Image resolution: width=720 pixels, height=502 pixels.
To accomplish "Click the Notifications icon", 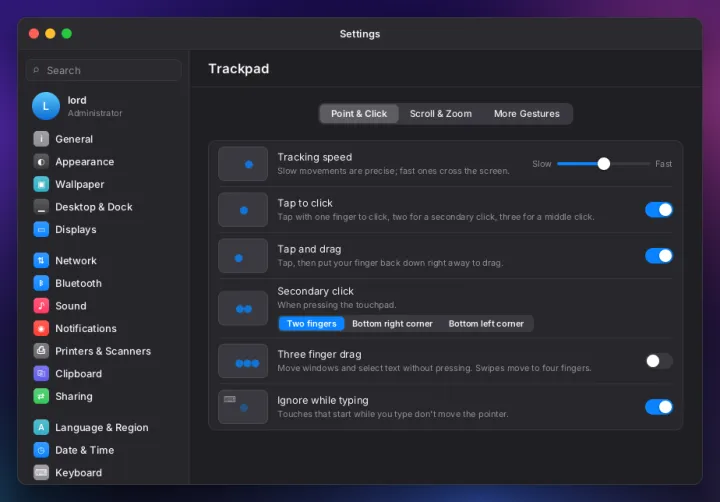I will pos(41,328).
